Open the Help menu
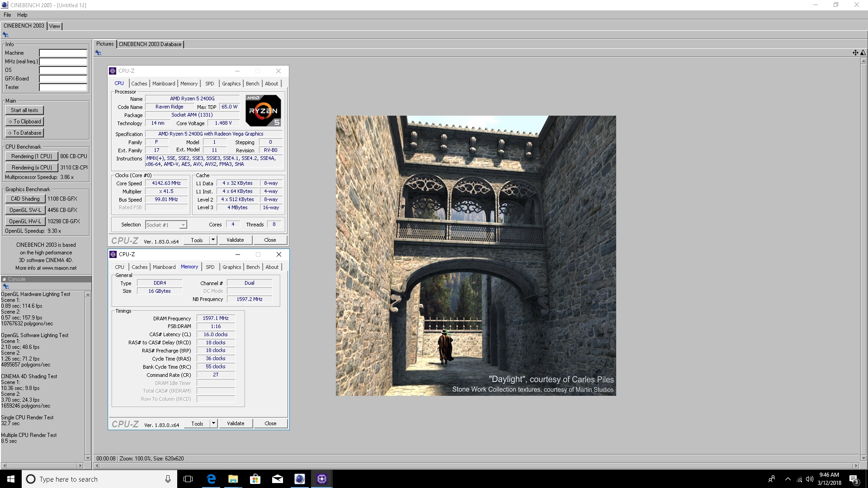The image size is (868, 488). click(22, 15)
